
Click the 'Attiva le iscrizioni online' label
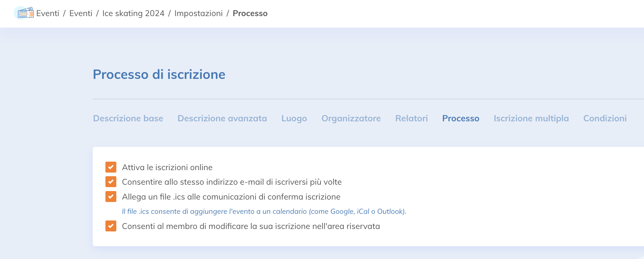[167, 167]
